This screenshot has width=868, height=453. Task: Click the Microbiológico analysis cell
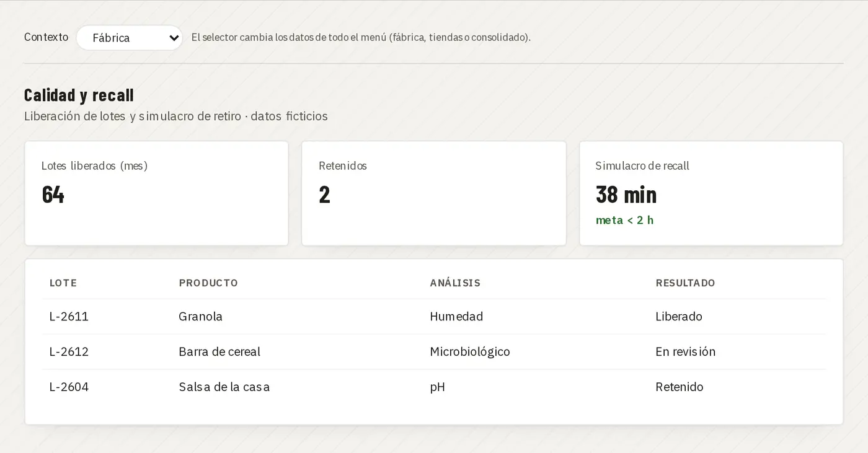coord(470,352)
